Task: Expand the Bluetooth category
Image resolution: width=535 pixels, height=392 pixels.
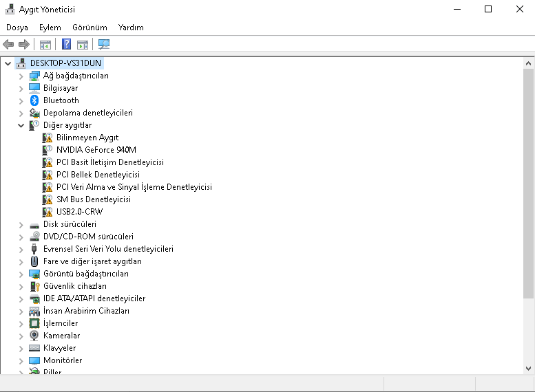Action: tap(21, 101)
